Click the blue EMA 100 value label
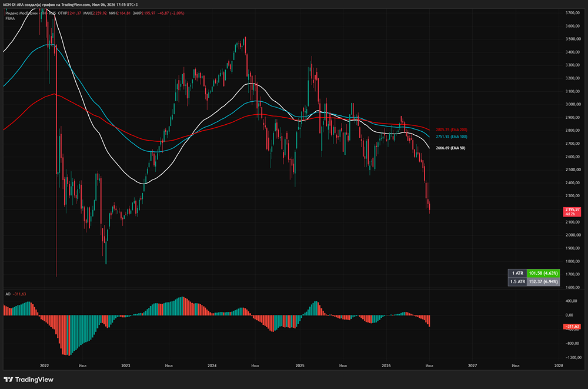This screenshot has height=389, width=588. click(x=452, y=137)
